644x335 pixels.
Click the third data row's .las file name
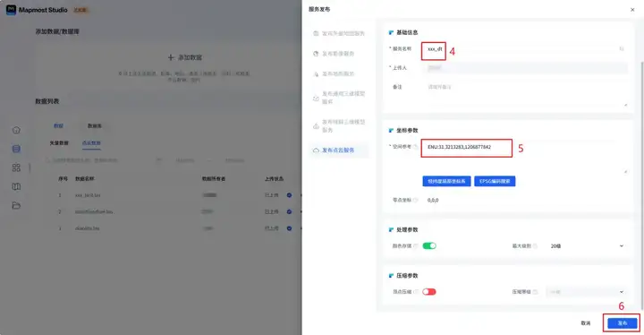pyautogui.click(x=87, y=228)
